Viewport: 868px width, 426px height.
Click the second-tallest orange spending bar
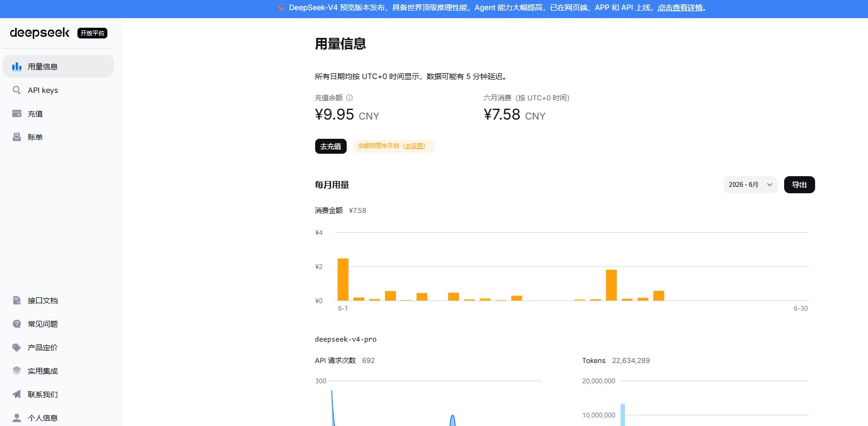(611, 285)
